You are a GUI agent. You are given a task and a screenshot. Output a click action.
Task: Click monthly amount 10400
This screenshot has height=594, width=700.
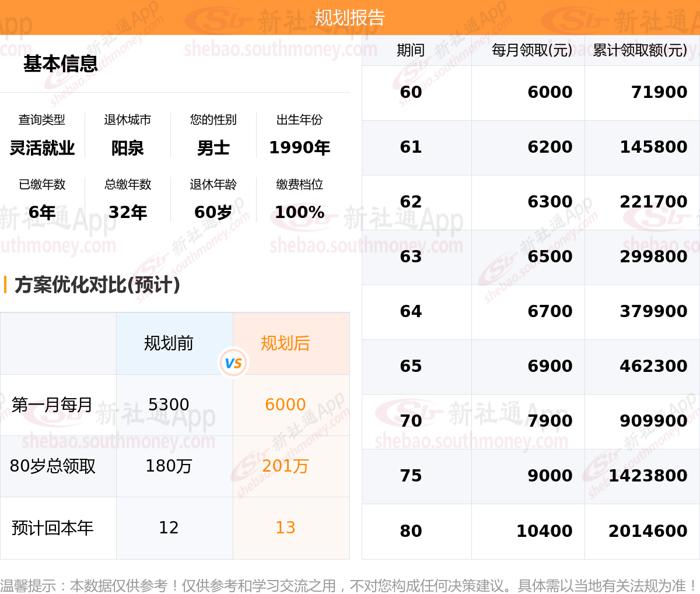(544, 531)
